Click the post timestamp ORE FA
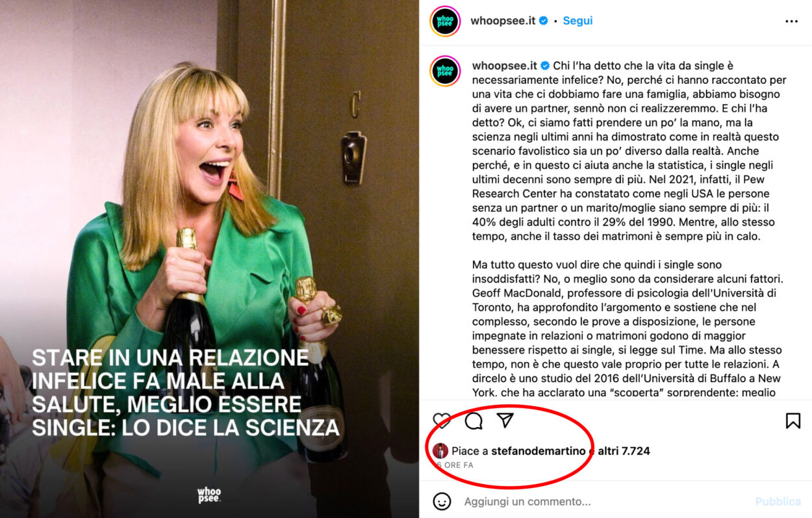The image size is (812, 518). tap(453, 465)
